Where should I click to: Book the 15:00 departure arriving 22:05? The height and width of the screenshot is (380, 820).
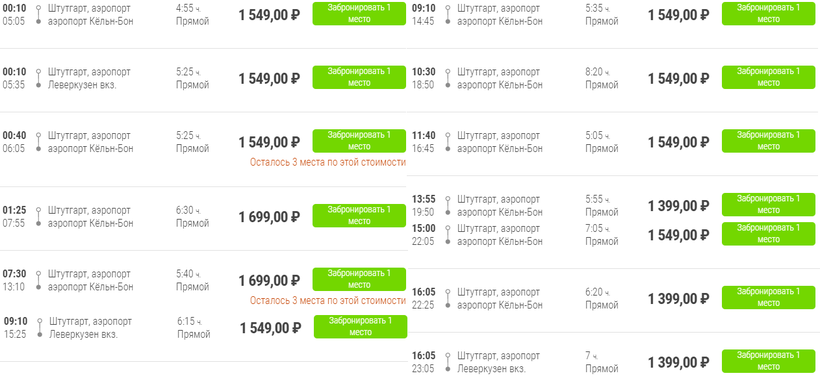(768, 234)
